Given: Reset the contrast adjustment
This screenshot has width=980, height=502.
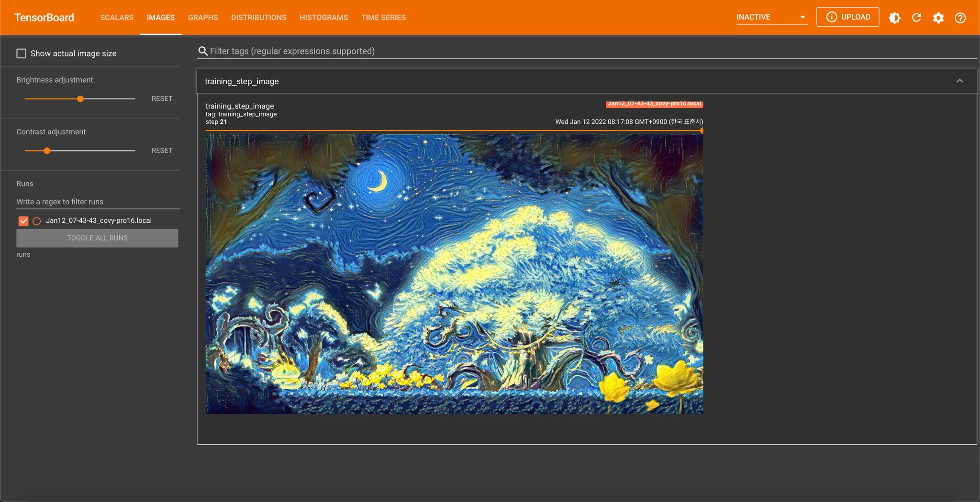Looking at the screenshot, I should (162, 151).
